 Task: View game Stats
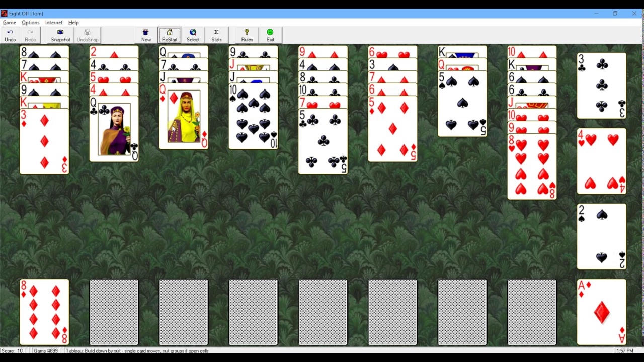tap(216, 35)
